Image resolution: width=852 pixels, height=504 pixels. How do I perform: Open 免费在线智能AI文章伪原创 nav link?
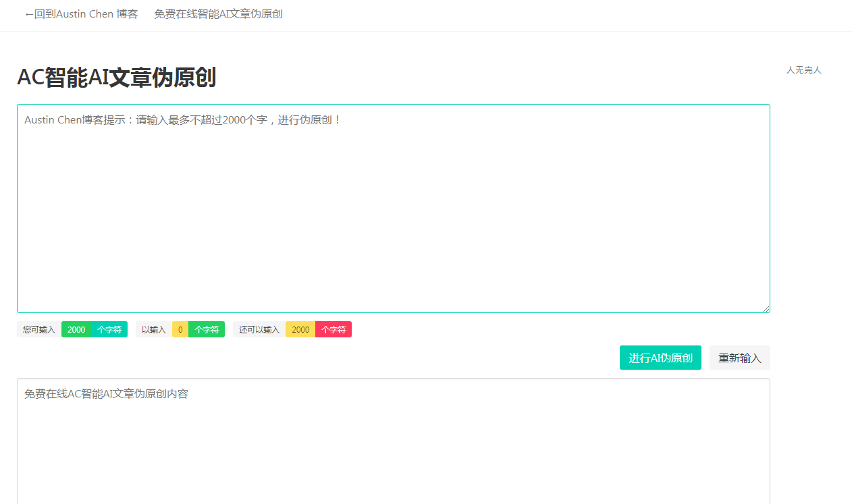coord(218,14)
